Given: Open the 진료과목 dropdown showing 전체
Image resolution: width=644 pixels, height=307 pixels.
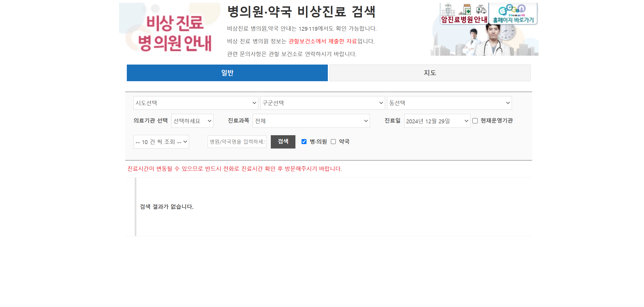Looking at the screenshot, I should coord(311,121).
